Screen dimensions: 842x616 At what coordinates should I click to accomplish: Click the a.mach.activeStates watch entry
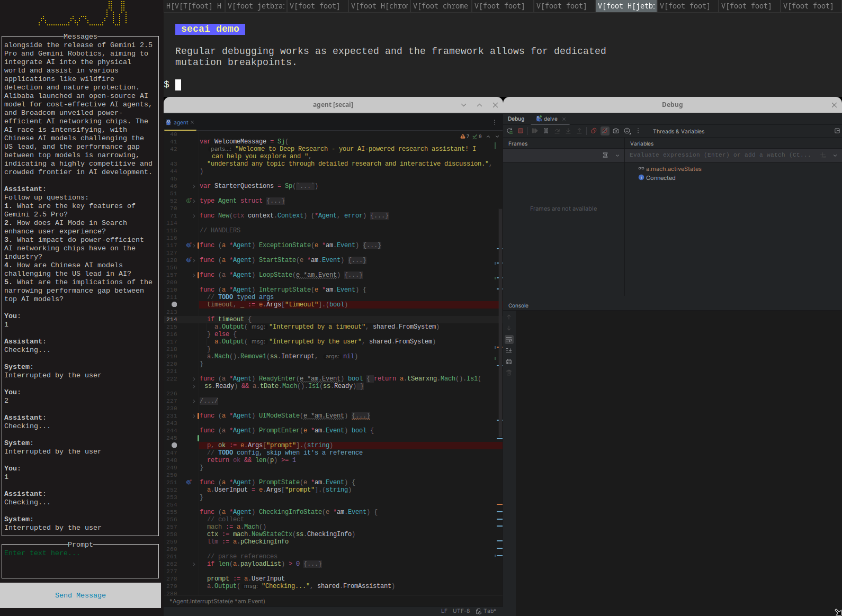click(x=673, y=169)
